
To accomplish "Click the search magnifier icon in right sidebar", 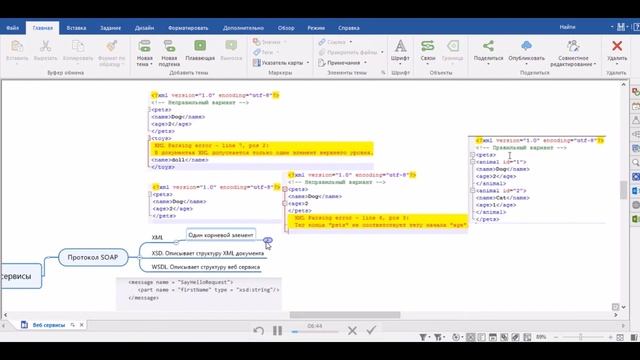I will [636, 163].
